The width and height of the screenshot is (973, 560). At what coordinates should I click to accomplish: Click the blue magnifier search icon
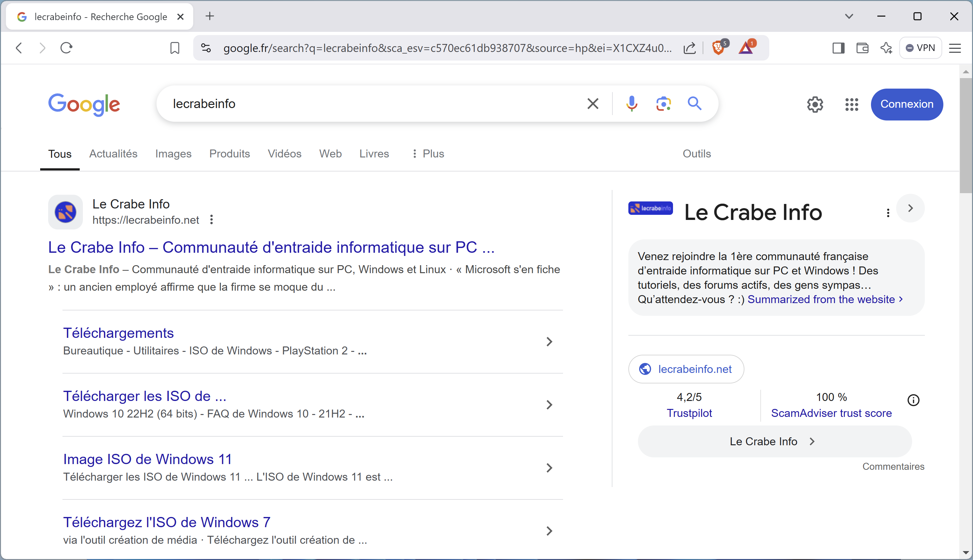pyautogui.click(x=695, y=104)
